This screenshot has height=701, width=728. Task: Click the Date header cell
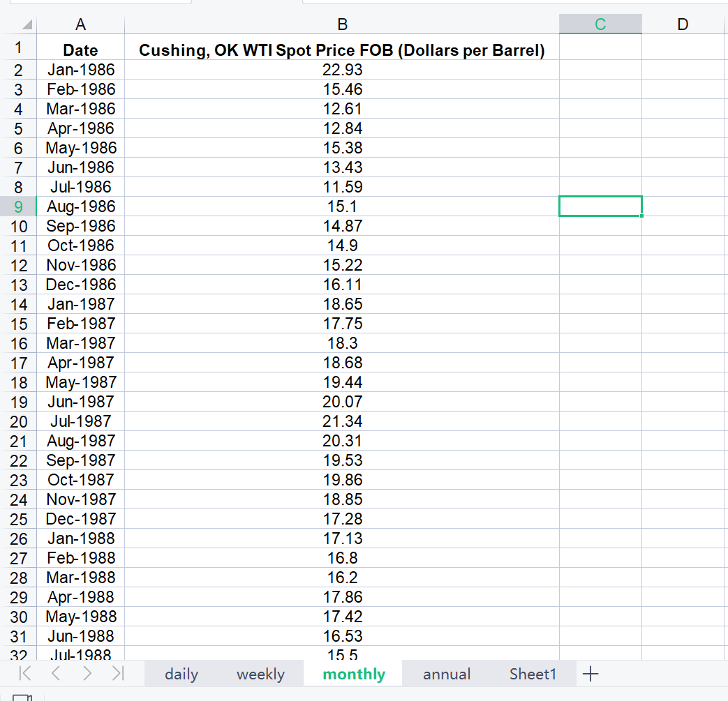point(81,50)
